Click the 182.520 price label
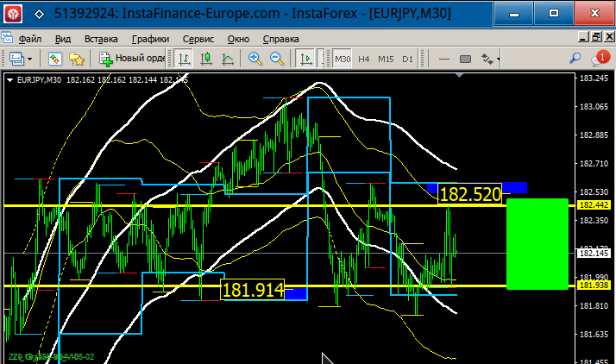 click(469, 194)
